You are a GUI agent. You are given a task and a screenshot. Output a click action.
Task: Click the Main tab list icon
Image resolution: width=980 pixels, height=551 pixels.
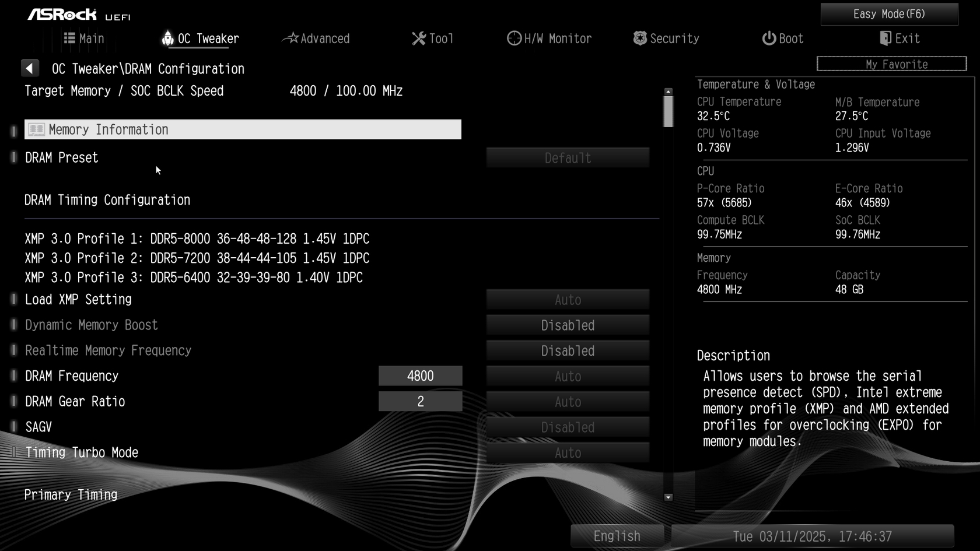(69, 38)
